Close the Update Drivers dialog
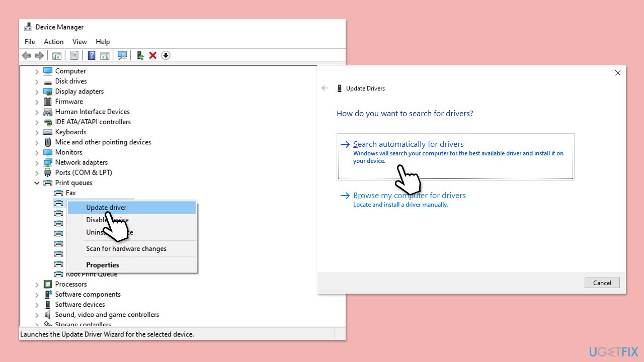The image size is (644, 362). click(x=618, y=73)
